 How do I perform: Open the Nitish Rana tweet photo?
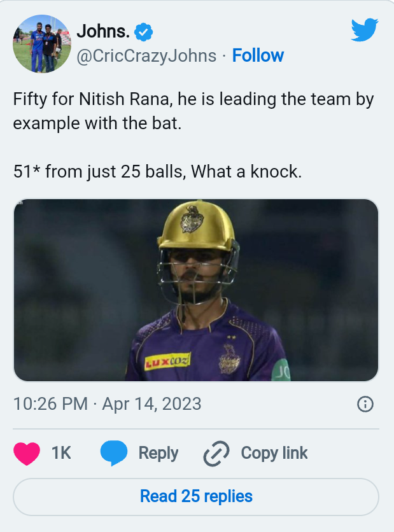tap(196, 290)
